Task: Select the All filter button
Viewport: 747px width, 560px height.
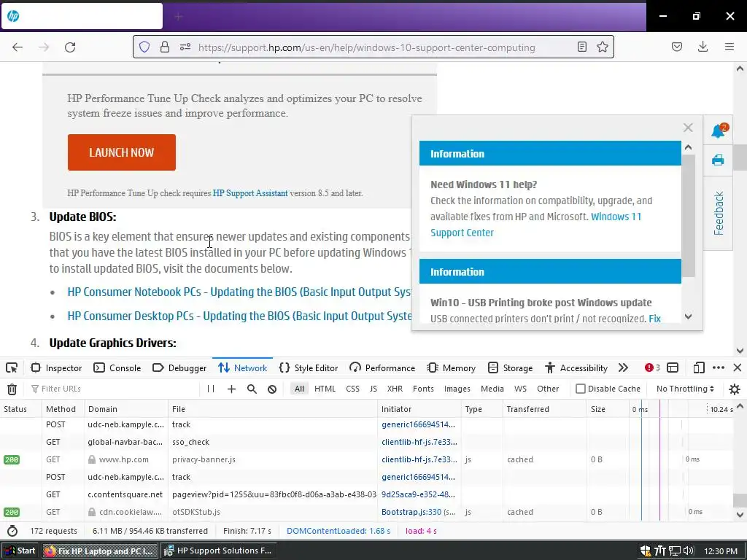Action: tap(299, 389)
